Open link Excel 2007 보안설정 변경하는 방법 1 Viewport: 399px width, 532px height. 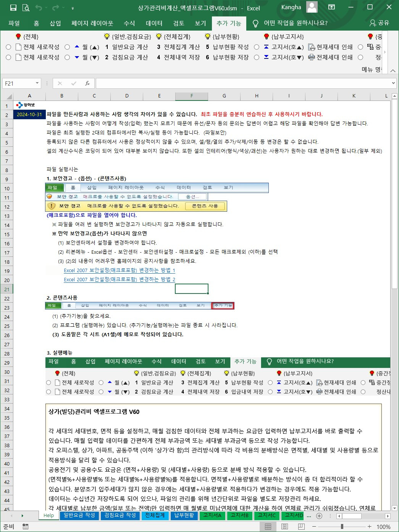click(120, 270)
